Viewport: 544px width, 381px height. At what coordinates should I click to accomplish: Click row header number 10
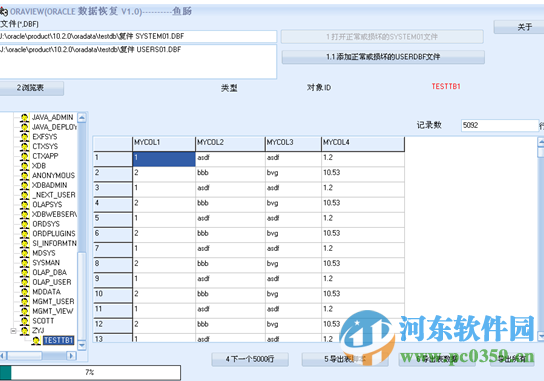pos(113,295)
